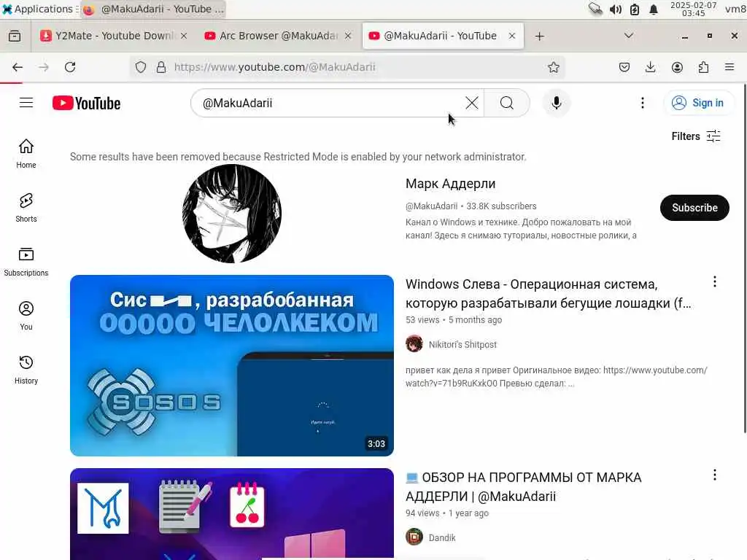Viewport: 747px width, 560px height.
Task: Open the network connection tray icon
Action: [595, 9]
